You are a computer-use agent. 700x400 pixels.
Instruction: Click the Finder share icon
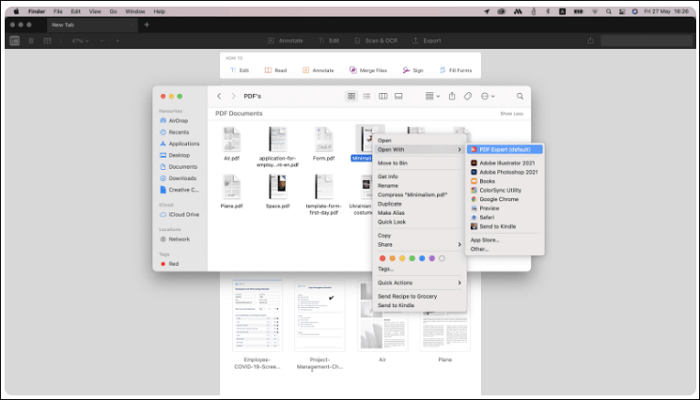tap(452, 96)
